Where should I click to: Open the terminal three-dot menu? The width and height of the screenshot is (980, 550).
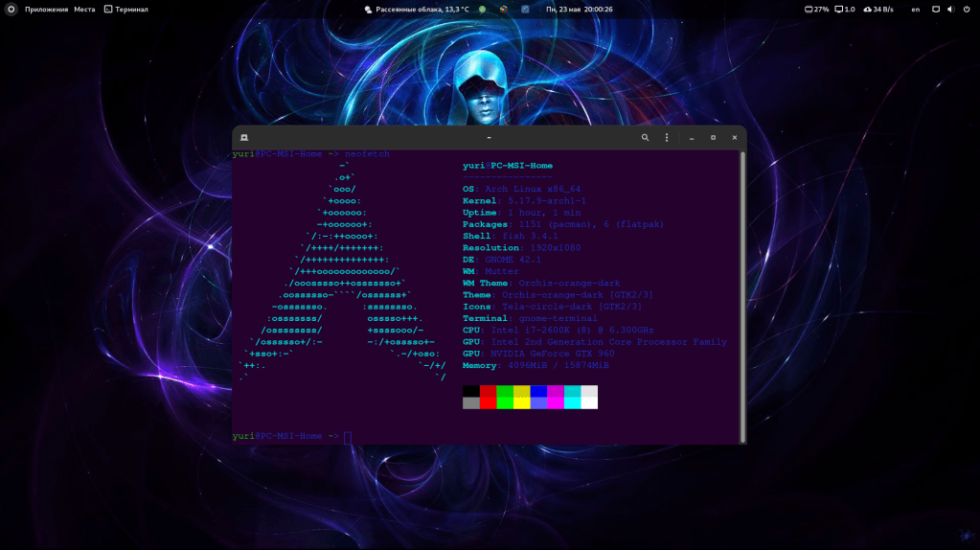pos(667,138)
